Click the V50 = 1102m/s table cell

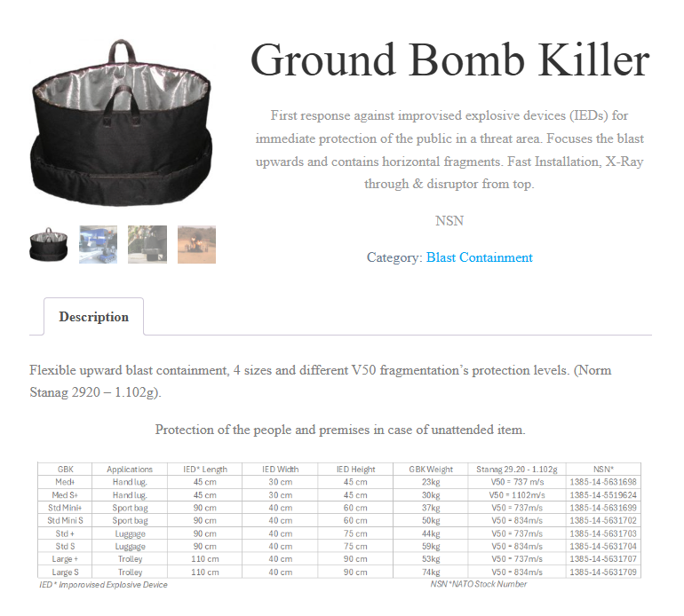click(516, 495)
